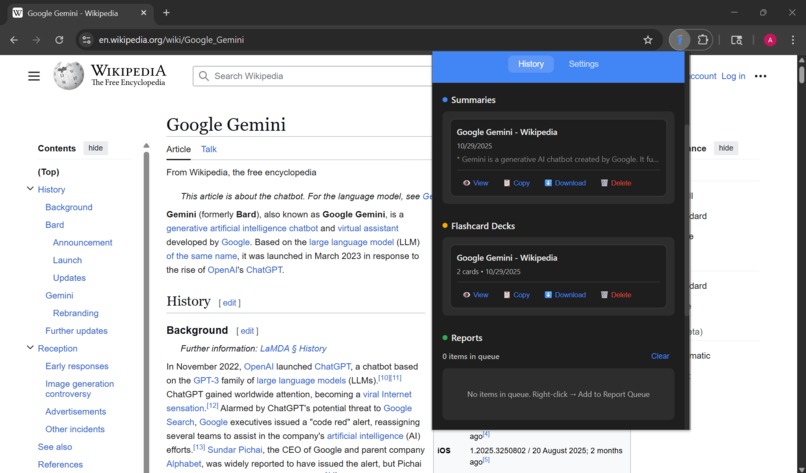Screen dimensions: 806x473
Task: View the Google Gemini flashcard deck
Action: (475, 295)
